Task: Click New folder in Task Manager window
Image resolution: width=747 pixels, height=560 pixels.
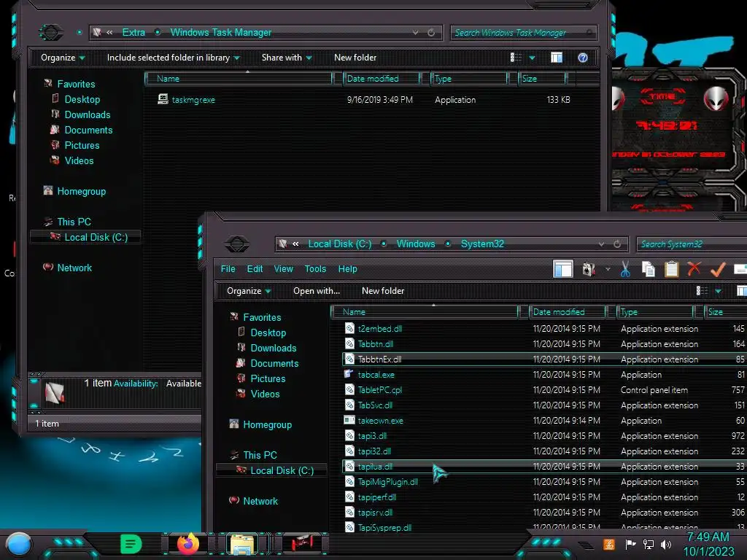Action: click(x=355, y=58)
